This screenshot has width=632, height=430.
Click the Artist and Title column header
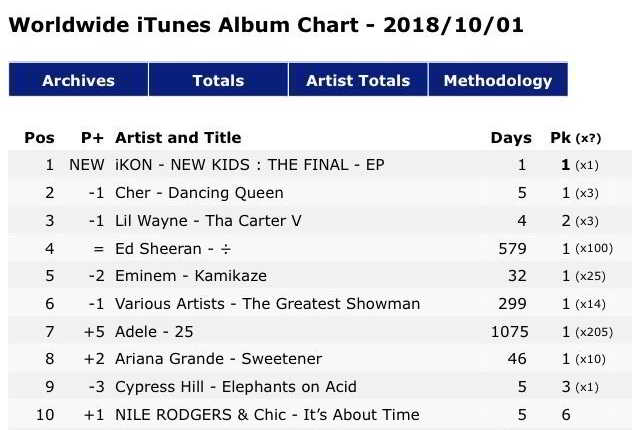178,137
